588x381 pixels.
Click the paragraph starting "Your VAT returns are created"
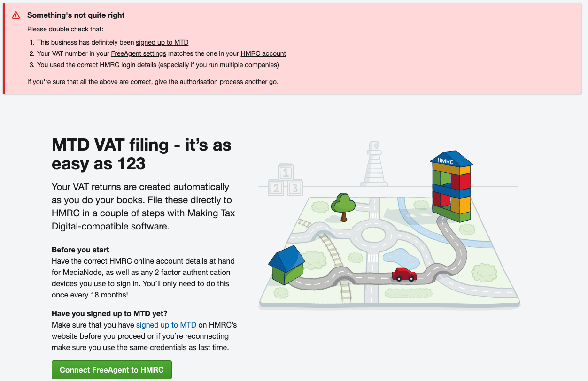[143, 206]
